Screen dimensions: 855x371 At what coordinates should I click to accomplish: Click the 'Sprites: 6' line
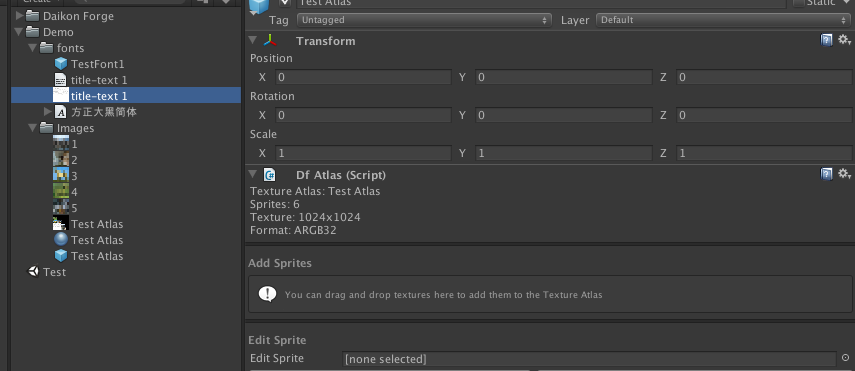(x=275, y=204)
